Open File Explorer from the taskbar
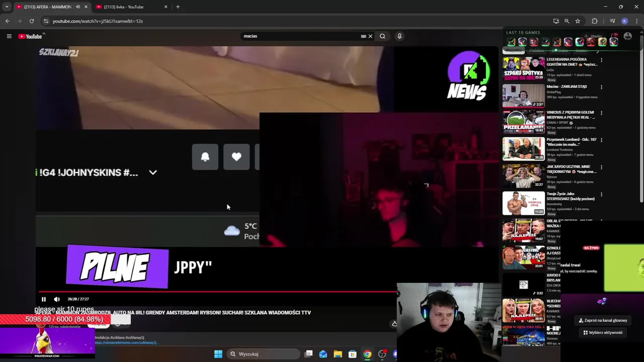The height and width of the screenshot is (362, 644). (338, 354)
